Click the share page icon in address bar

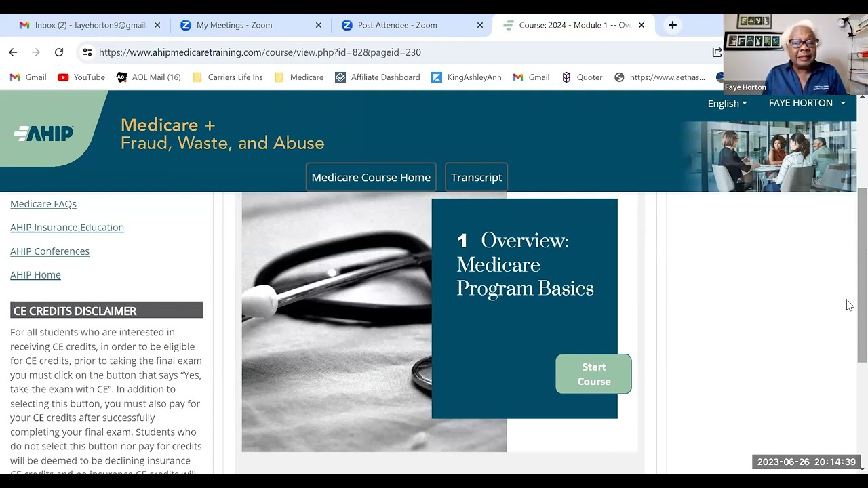click(x=717, y=52)
